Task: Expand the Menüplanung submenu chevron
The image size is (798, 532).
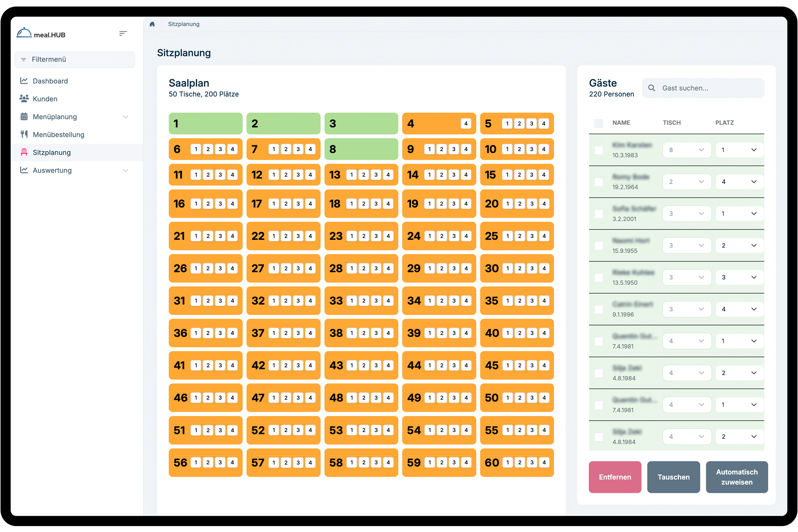Action: point(125,117)
